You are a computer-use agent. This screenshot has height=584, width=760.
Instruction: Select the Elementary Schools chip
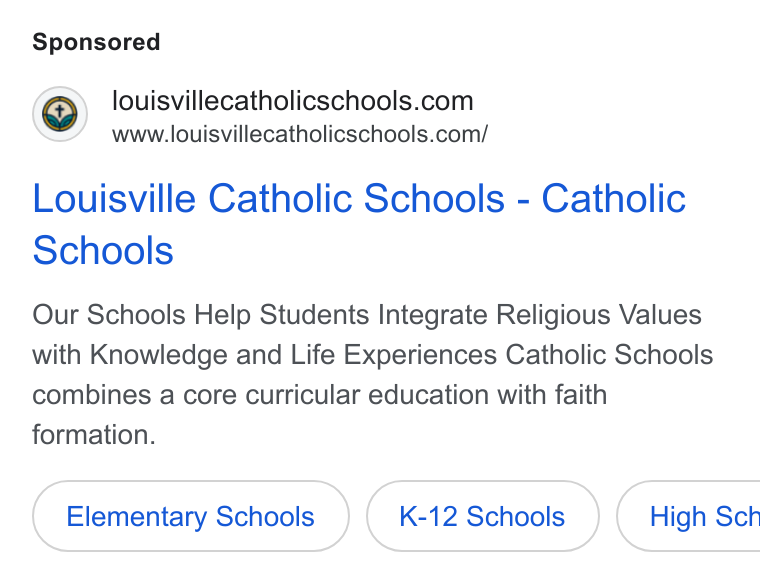click(190, 516)
